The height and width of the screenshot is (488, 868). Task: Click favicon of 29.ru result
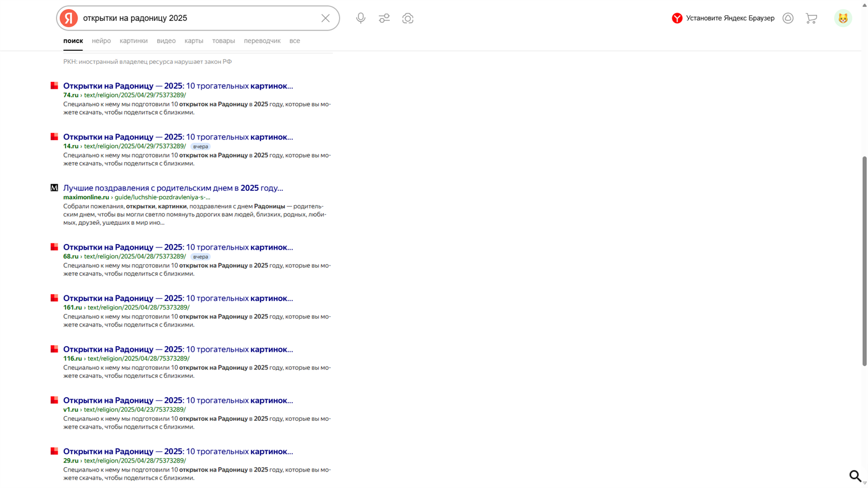tap(54, 451)
